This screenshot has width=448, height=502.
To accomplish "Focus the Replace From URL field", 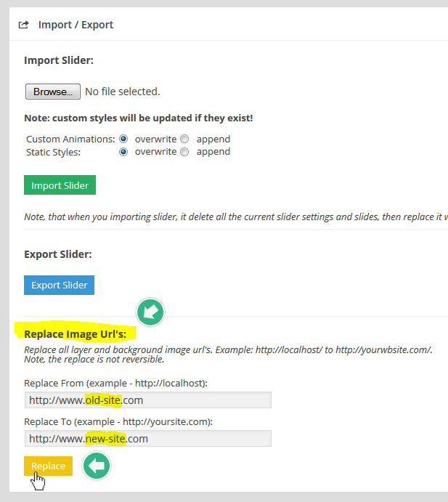I will tap(147, 400).
